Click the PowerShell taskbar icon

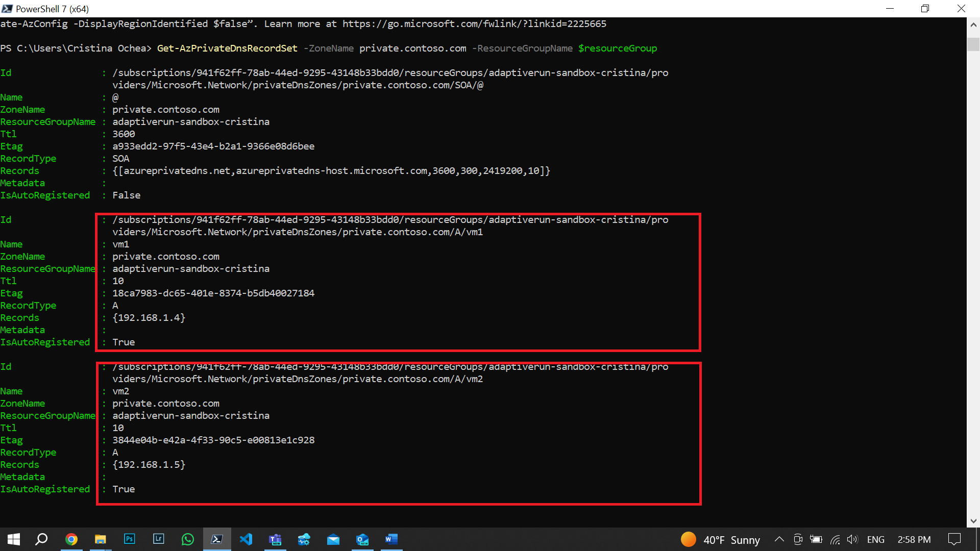[x=217, y=539]
